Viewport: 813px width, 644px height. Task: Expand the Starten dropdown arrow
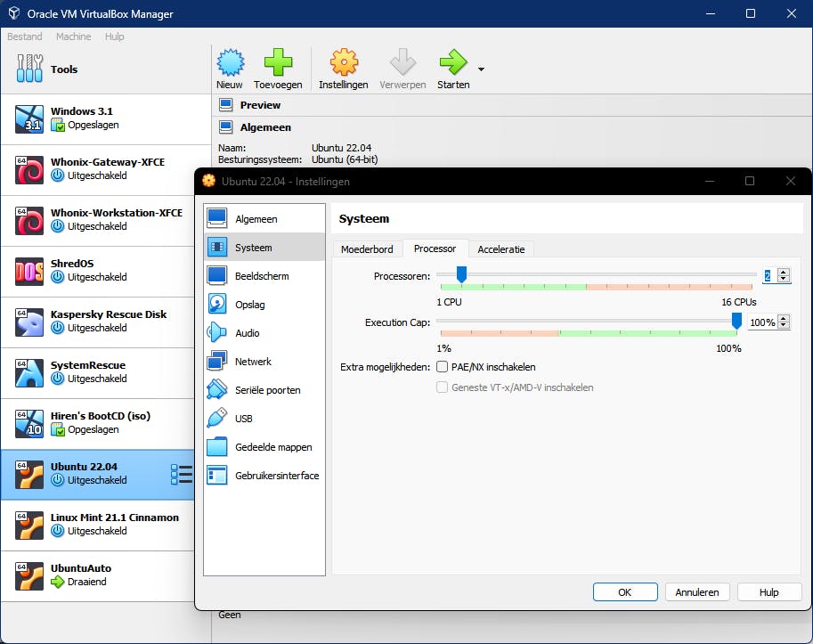(481, 69)
